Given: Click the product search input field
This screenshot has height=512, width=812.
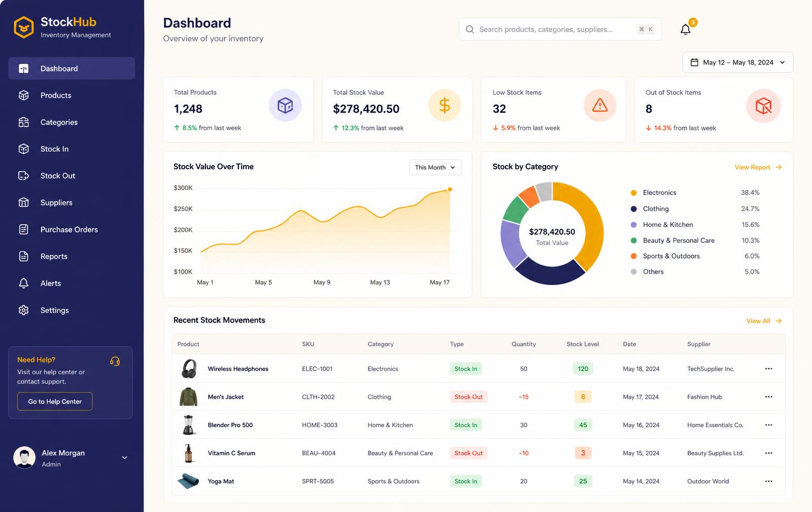Looking at the screenshot, I should pyautogui.click(x=560, y=29).
